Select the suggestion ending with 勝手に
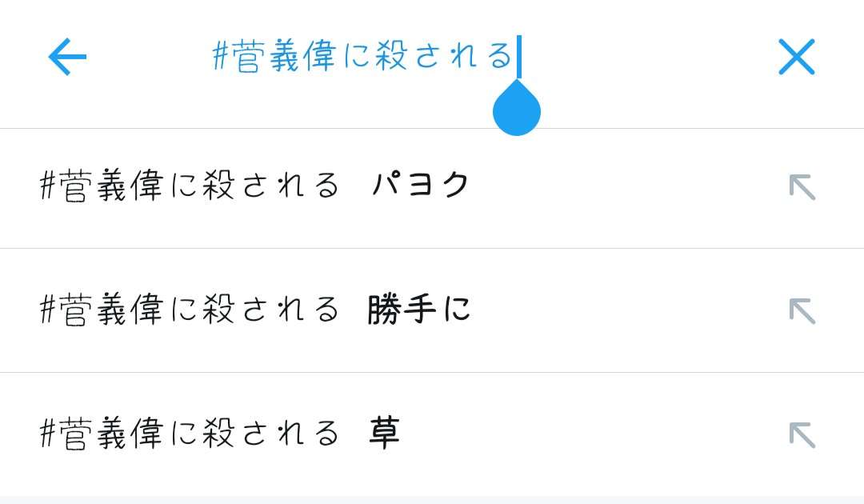The image size is (864, 504). pos(432,310)
